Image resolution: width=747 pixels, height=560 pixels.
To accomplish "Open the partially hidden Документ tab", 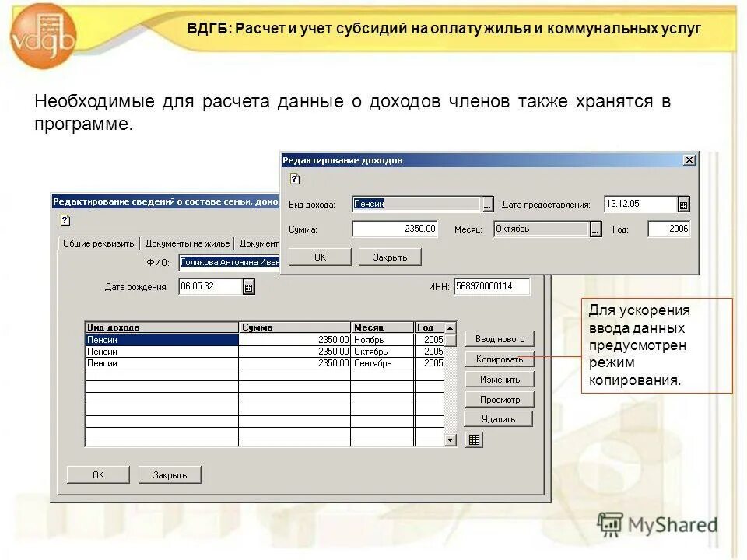I will pos(258,243).
